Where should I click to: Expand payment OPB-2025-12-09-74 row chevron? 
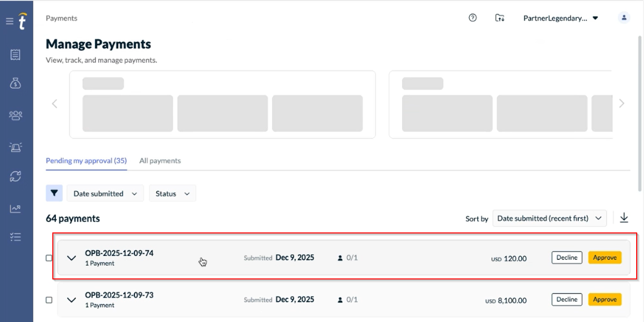[72, 258]
